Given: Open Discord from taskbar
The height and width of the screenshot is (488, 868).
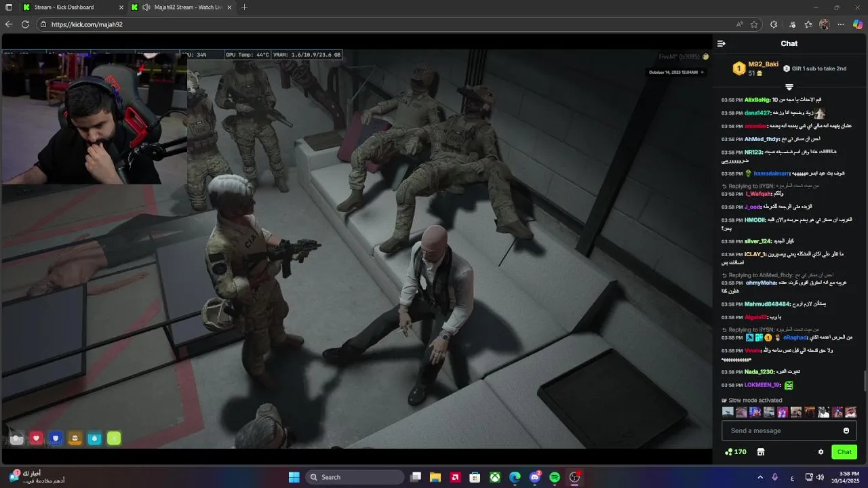Looking at the screenshot, I should tap(535, 477).
